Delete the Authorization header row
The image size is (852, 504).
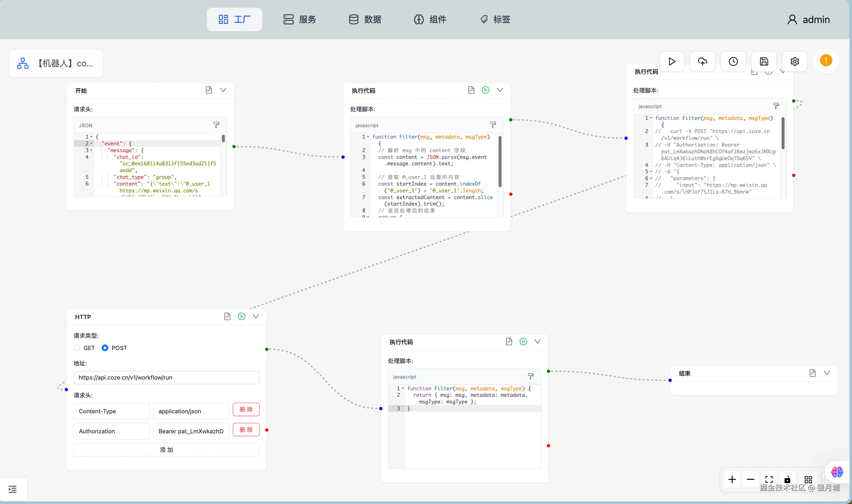coord(246,430)
